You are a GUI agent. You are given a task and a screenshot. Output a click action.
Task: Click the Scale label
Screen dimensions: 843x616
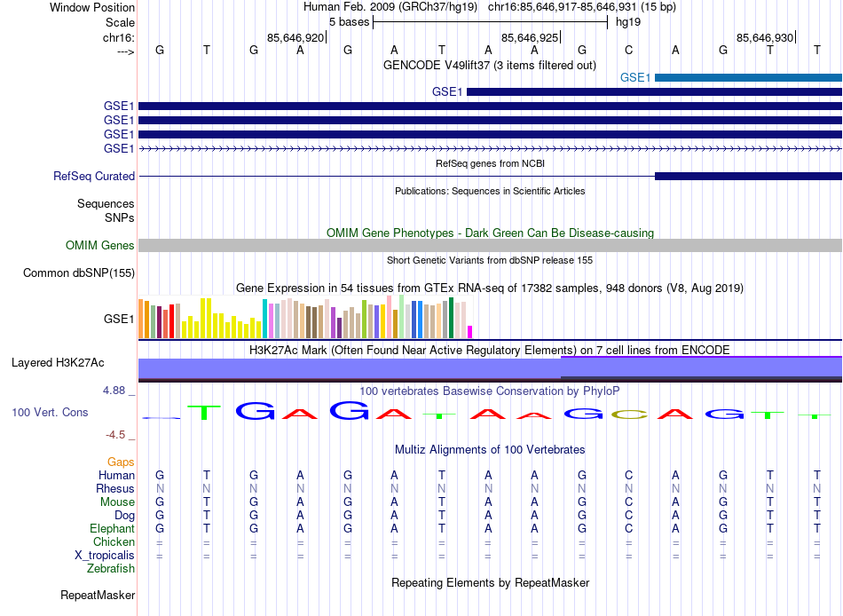[x=120, y=22]
